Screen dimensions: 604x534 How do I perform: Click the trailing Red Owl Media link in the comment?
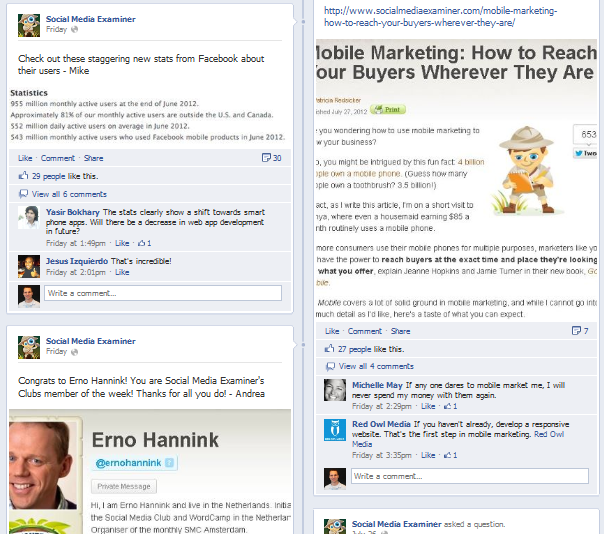pos(458,439)
